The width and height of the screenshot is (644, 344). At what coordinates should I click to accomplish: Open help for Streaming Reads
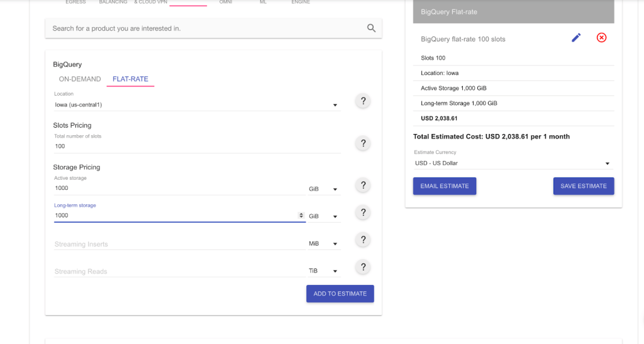click(363, 267)
